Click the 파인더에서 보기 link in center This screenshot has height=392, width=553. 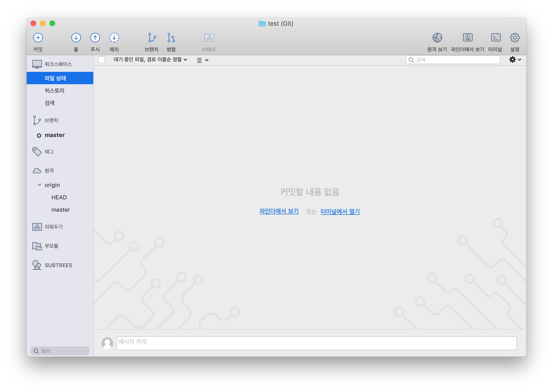tap(279, 211)
